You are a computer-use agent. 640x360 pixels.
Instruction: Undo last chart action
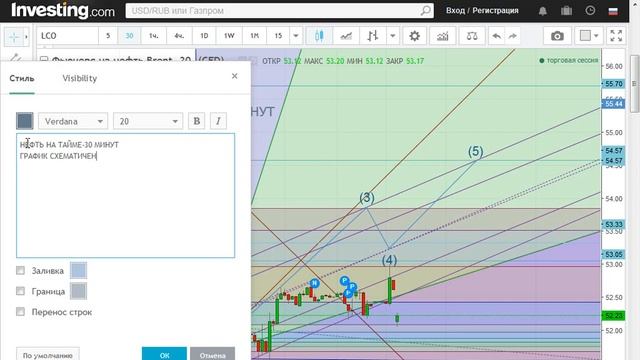click(497, 36)
